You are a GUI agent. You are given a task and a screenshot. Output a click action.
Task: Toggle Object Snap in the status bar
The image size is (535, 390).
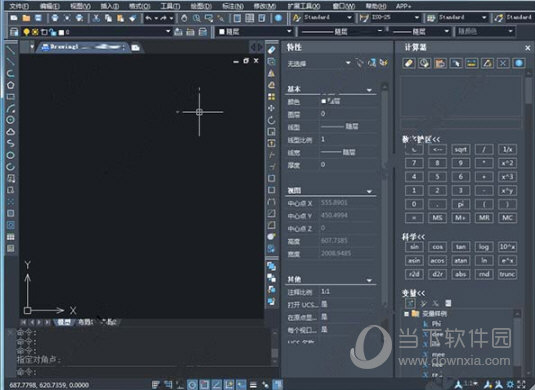204,385
